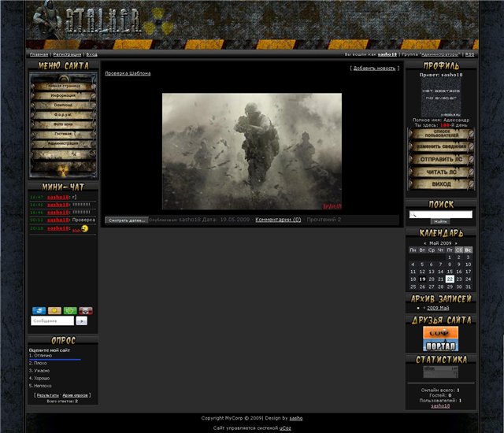The height and width of the screenshot is (433, 504).
Task: Open 'Администрация' in site menu
Action: click(x=63, y=143)
